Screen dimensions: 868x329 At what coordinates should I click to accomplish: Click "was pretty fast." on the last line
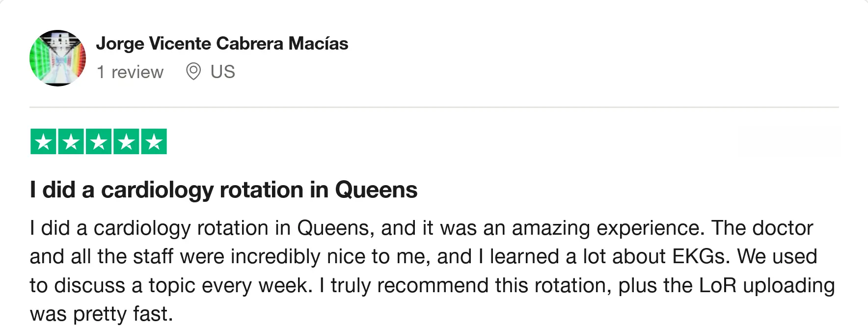tap(101, 314)
